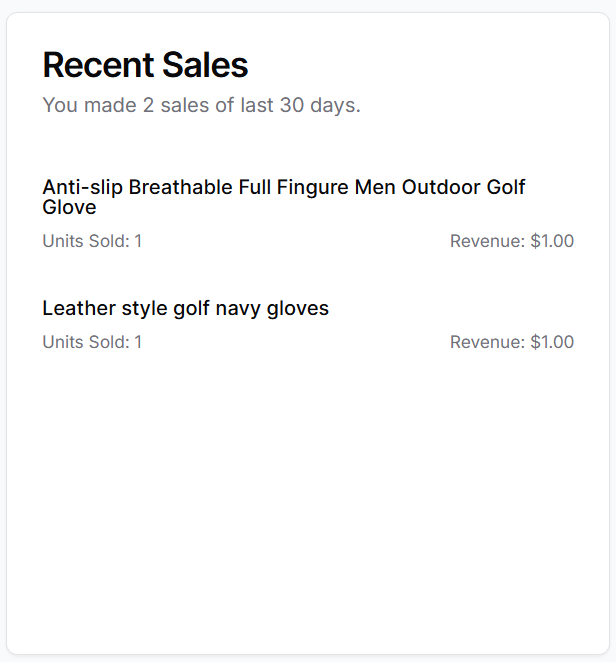Click Units Sold under Anti-slip glove
The width and height of the screenshot is (616, 662).
(x=92, y=241)
